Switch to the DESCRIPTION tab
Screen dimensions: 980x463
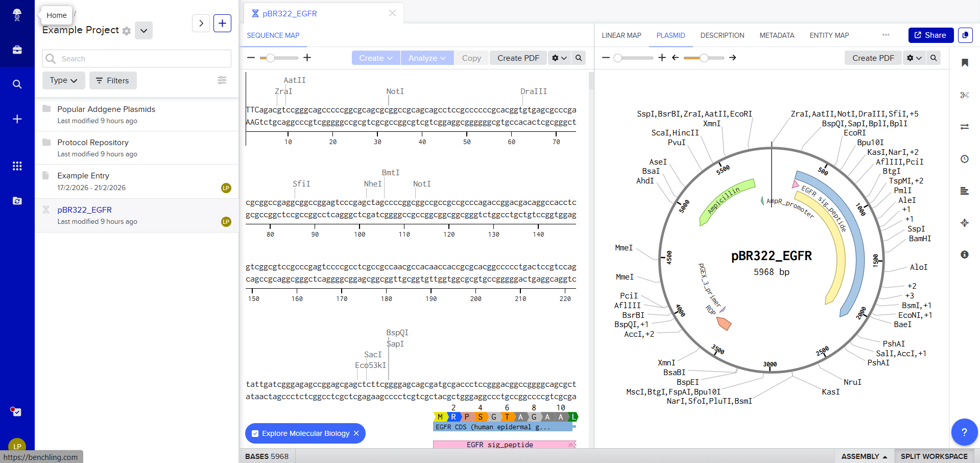click(722, 35)
